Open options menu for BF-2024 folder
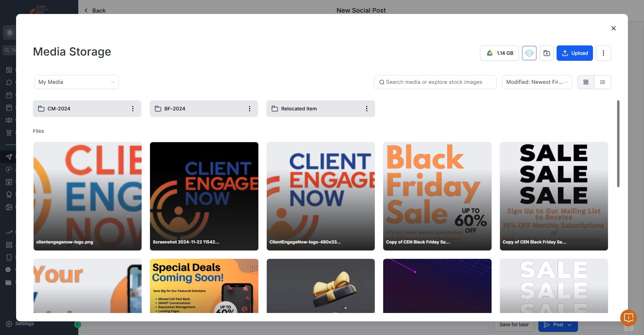Screen dimensions: 644x335 point(250,109)
